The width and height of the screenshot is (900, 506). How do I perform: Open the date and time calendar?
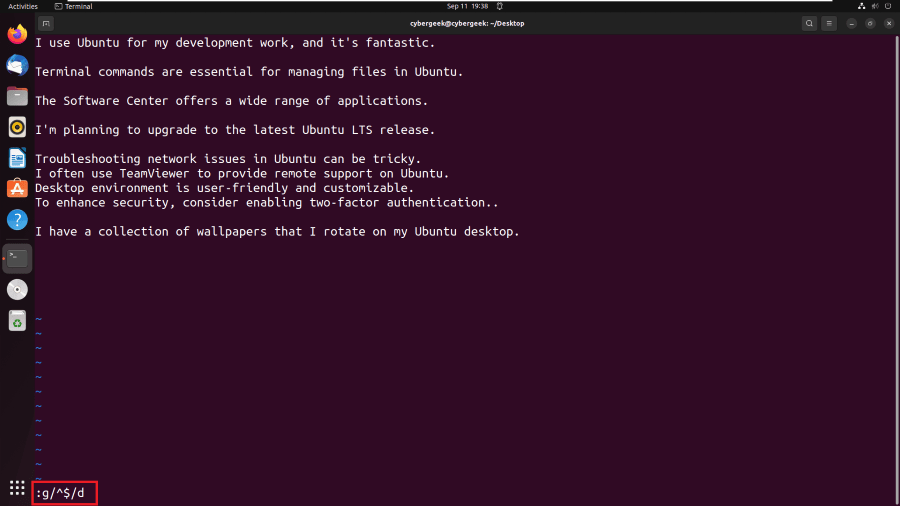click(467, 6)
